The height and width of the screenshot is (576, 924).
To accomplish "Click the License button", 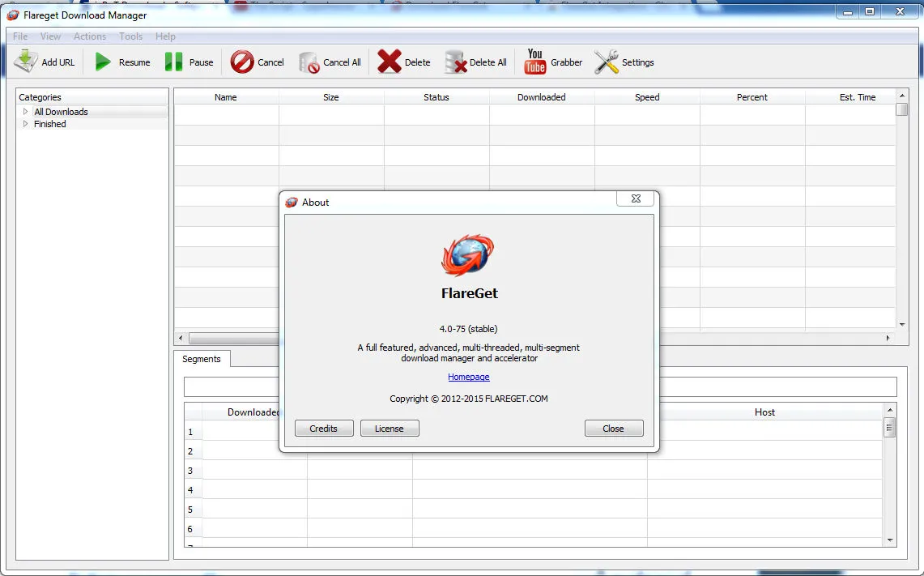I will pos(390,429).
